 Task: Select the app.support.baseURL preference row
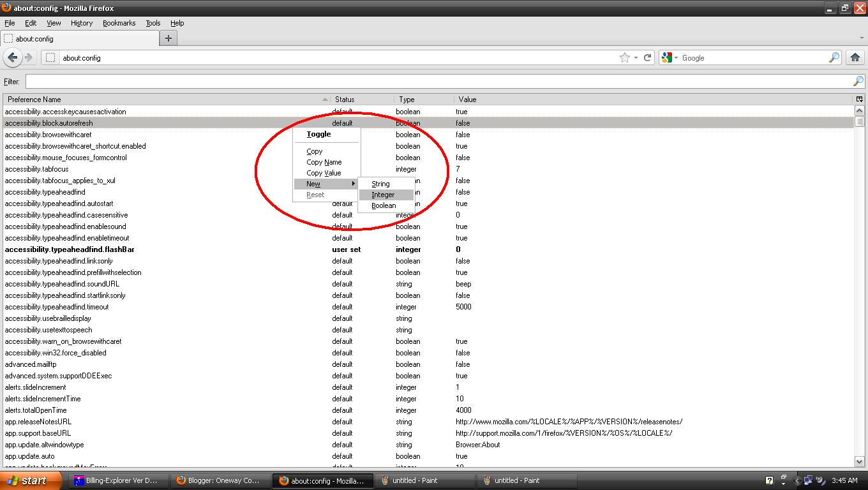click(428, 433)
